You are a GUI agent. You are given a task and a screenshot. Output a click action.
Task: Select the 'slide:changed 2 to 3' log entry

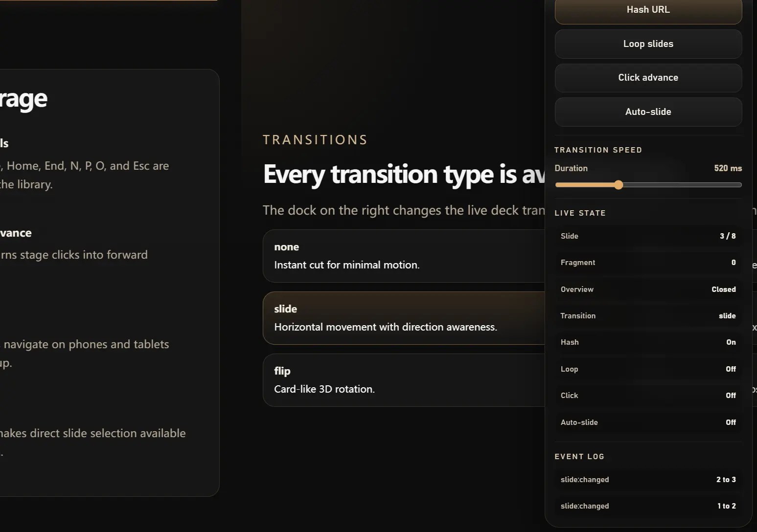648,480
